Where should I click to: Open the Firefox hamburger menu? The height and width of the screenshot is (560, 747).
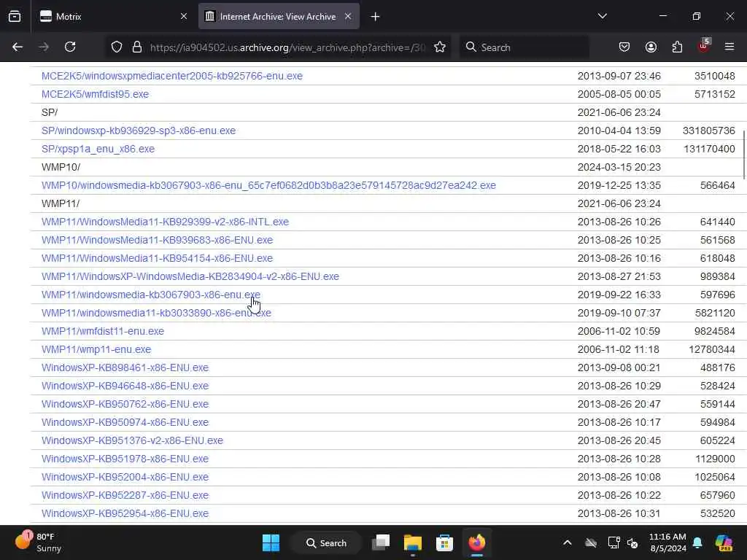pyautogui.click(x=729, y=47)
